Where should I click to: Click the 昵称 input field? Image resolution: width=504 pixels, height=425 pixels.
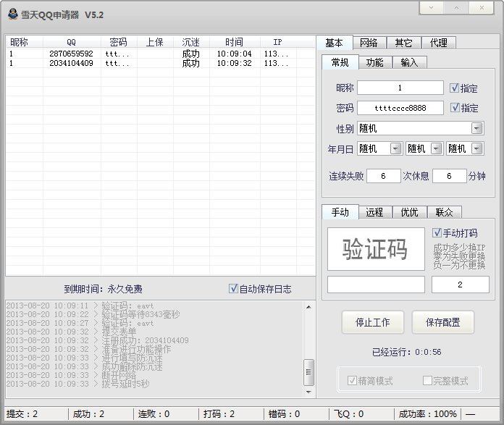400,88
